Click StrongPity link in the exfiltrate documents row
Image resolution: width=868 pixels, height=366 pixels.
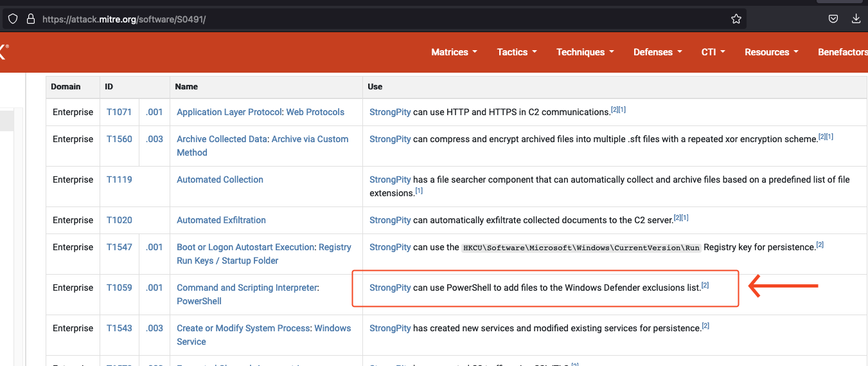(390, 220)
